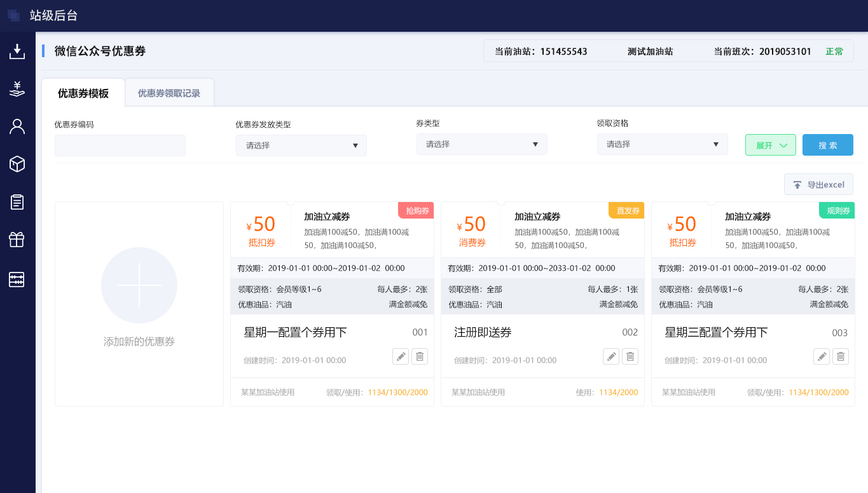This screenshot has width=868, height=493.
Task: Open the user profile sidebar icon
Action: pos(17,126)
